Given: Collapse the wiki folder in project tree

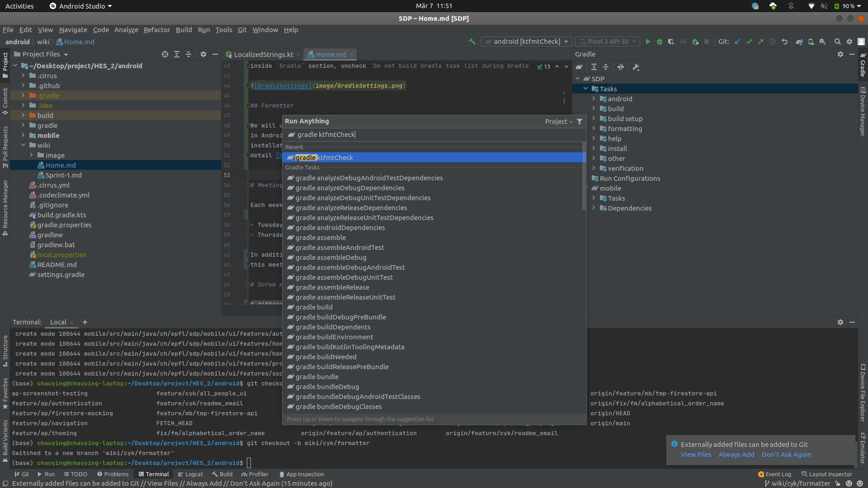Looking at the screenshot, I should (23, 145).
